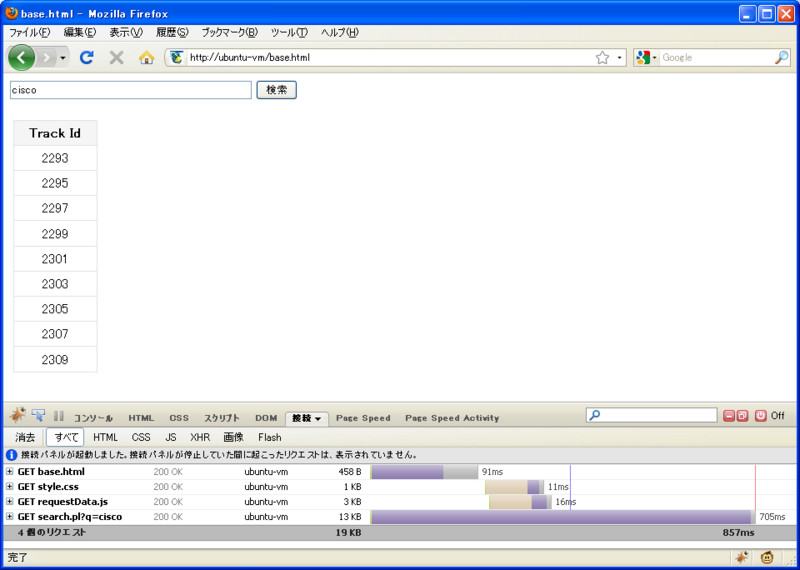Switch to the DOM tab
The width and height of the screenshot is (800, 570).
(x=266, y=418)
